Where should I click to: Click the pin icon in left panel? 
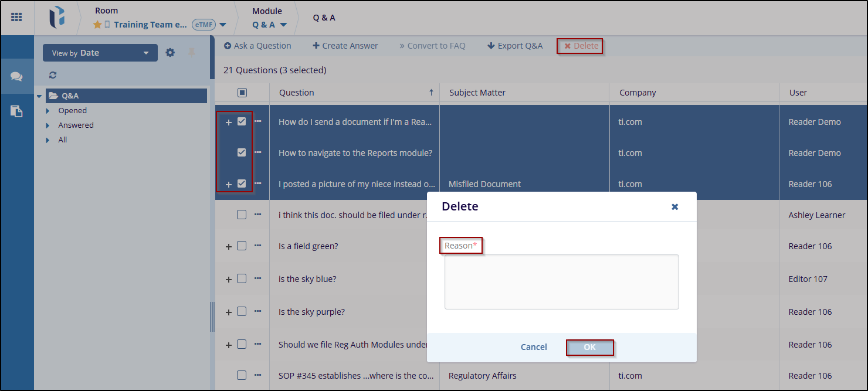[191, 53]
